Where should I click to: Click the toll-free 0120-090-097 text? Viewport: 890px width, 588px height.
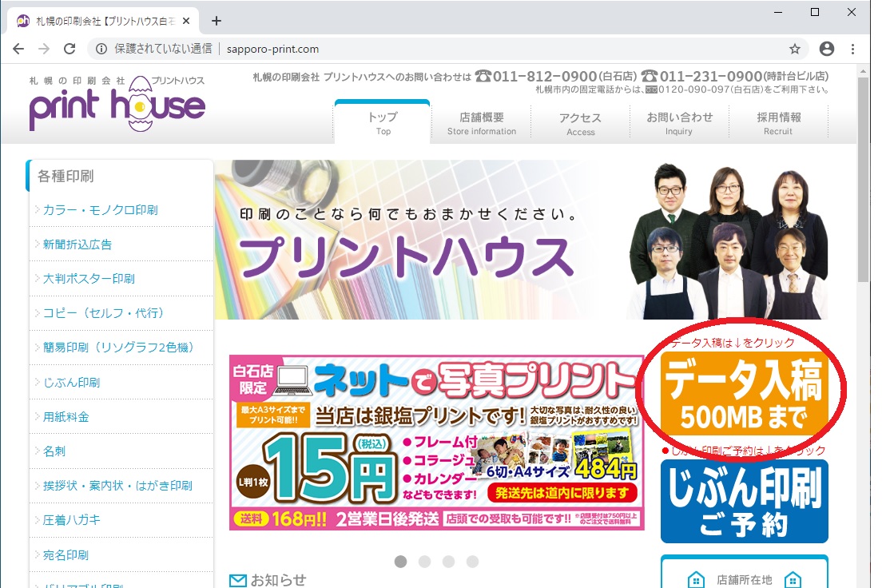click(693, 89)
